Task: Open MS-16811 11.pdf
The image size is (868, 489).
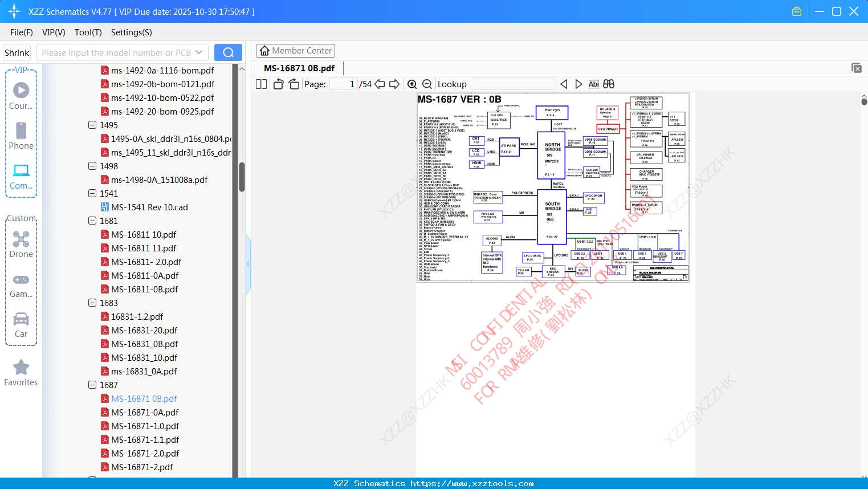Action: coord(144,248)
